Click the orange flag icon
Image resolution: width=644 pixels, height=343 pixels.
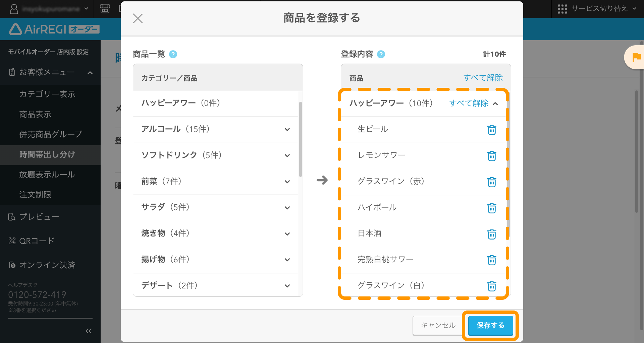pos(636,57)
